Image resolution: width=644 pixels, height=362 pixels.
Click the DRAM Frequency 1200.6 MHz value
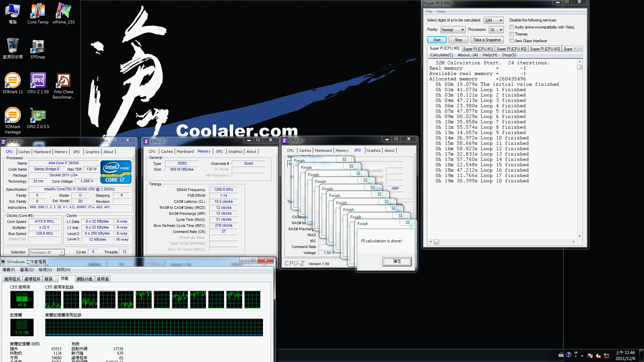[x=223, y=190]
